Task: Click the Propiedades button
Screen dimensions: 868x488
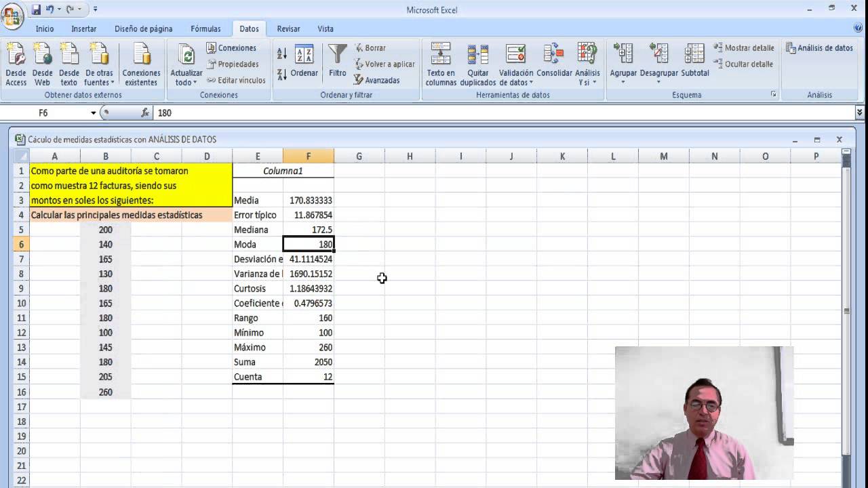Action: pos(233,64)
